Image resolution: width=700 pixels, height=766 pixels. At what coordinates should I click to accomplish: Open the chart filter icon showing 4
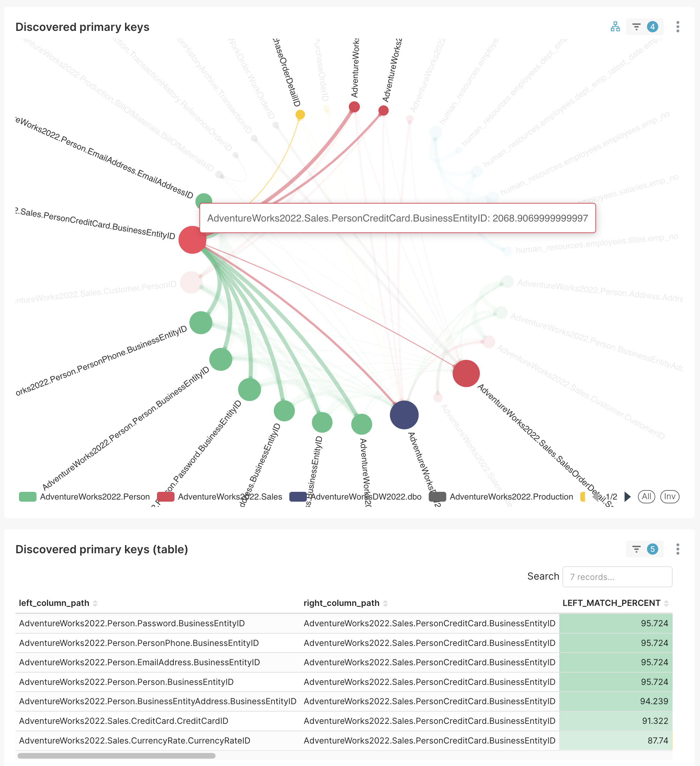point(645,27)
